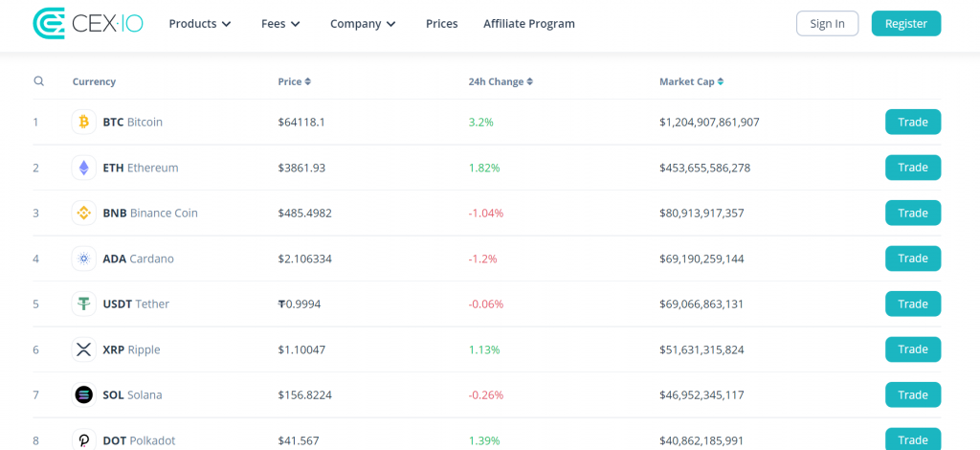This screenshot has width=980, height=450.
Task: Click Cardano market cap $69,190,259,144
Action: (x=702, y=259)
